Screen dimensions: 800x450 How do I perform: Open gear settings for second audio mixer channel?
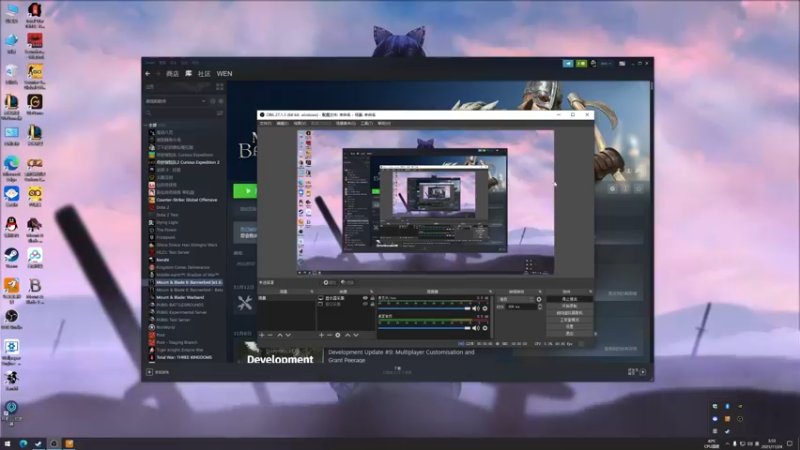pyautogui.click(x=485, y=328)
